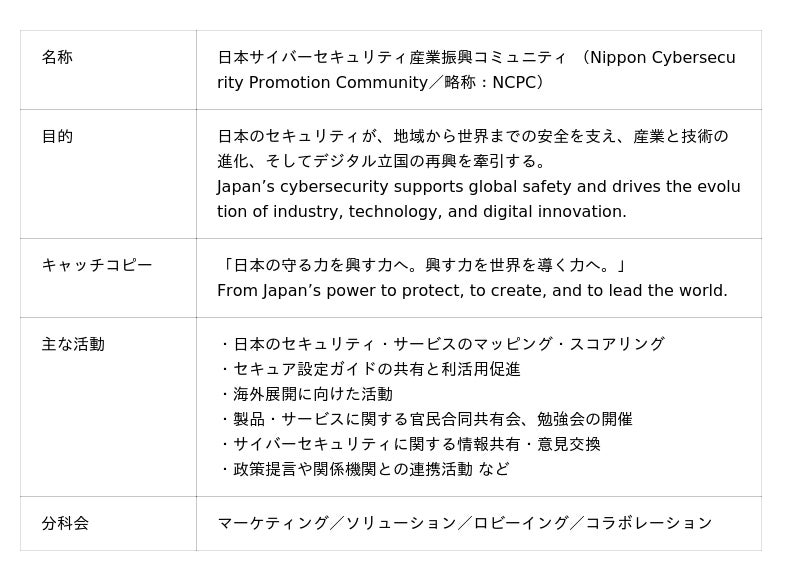This screenshot has height=581, width=800.
Task: Select the マッピング・スコアリング activity bullet
Action: pyautogui.click(x=441, y=345)
